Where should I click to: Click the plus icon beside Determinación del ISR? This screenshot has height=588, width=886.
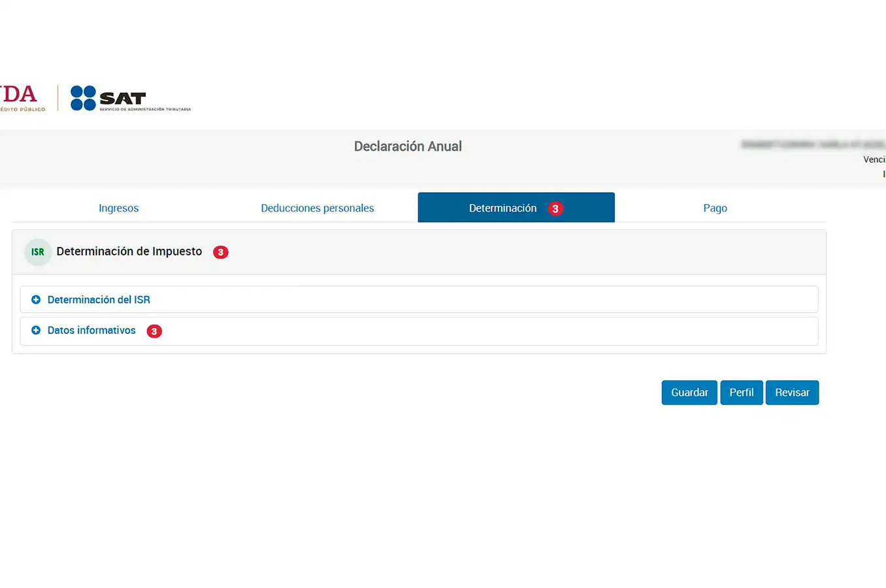point(36,300)
